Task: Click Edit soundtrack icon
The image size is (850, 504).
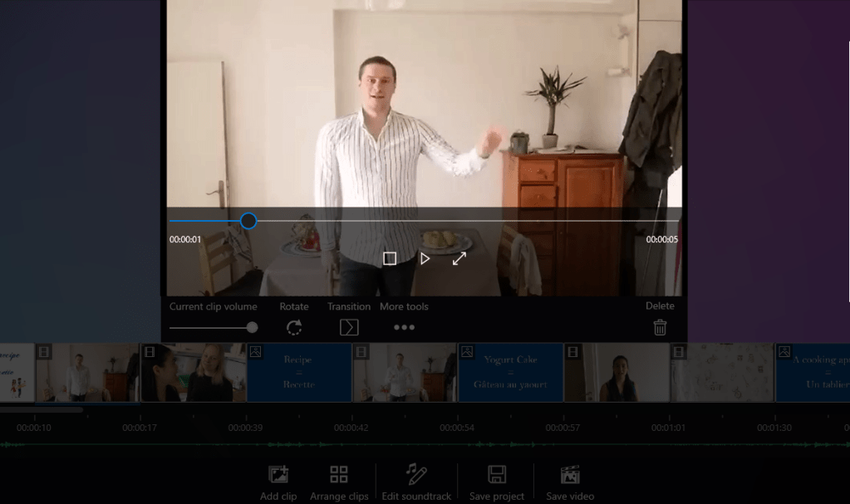Action: 416,475
